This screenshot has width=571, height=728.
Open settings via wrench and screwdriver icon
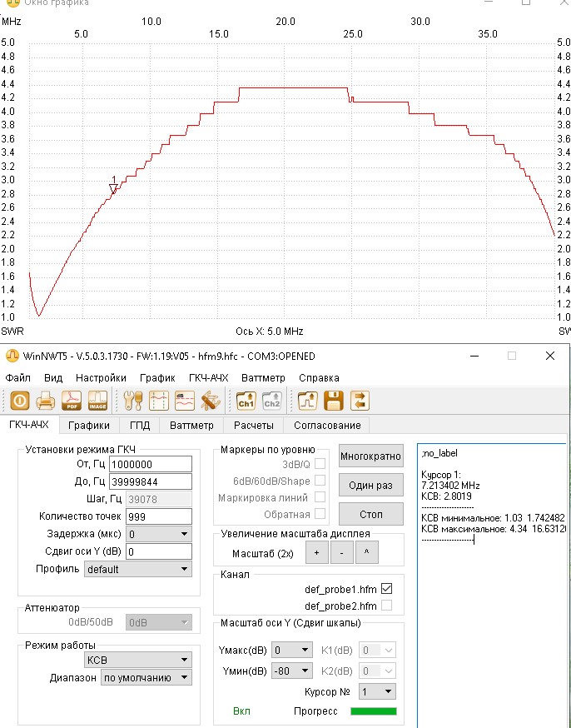pyautogui.click(x=132, y=400)
